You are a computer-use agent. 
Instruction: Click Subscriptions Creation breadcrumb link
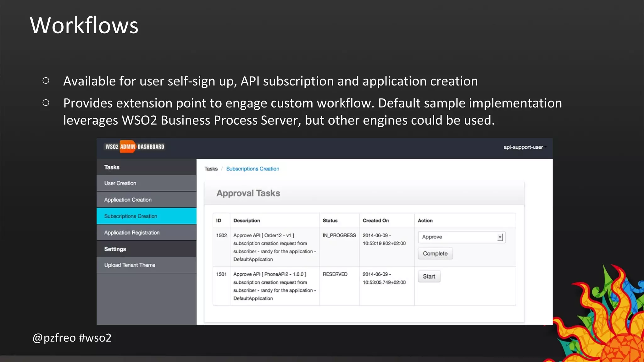[253, 169]
